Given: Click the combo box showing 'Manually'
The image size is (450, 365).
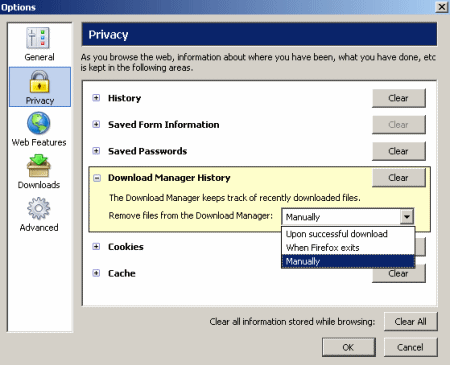Looking at the screenshot, I should pos(348,217).
